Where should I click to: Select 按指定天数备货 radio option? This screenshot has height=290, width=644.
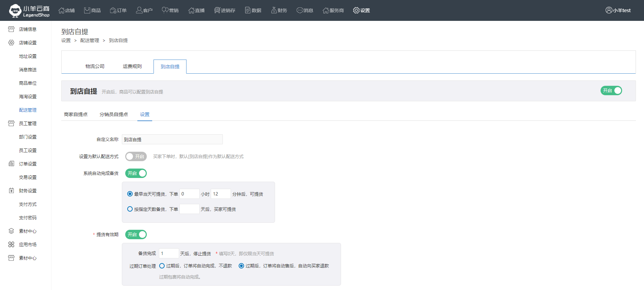pos(130,209)
